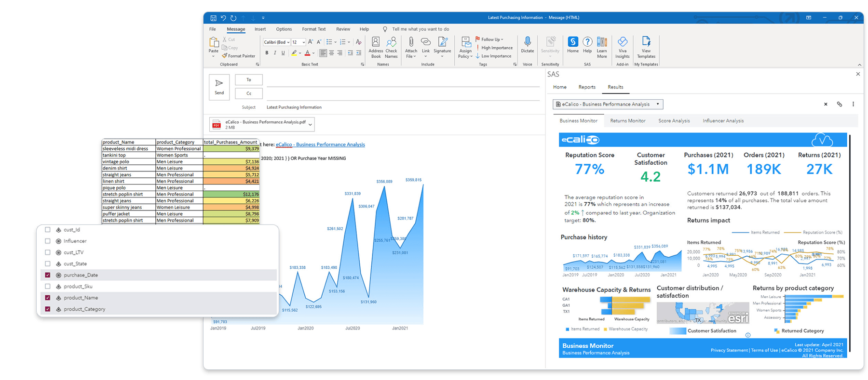Image resolution: width=868 pixels, height=380 pixels.
Task: Open the SAS pane more options menu
Action: tap(853, 104)
